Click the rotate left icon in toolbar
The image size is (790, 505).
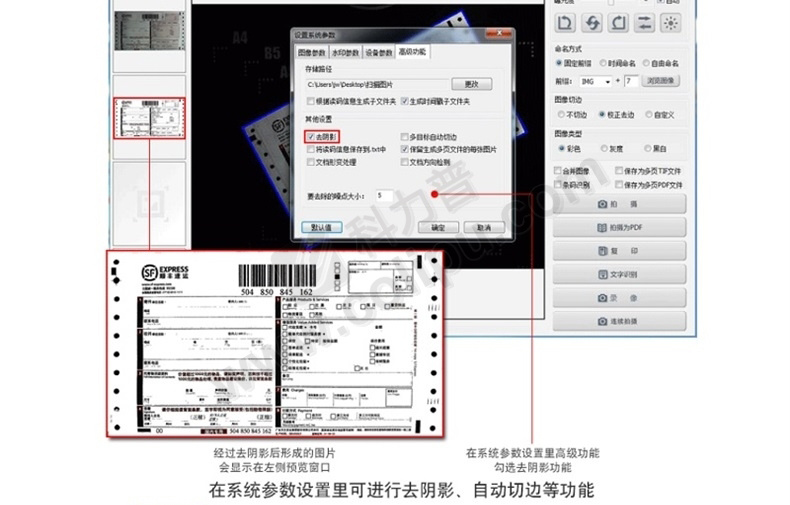(x=565, y=22)
